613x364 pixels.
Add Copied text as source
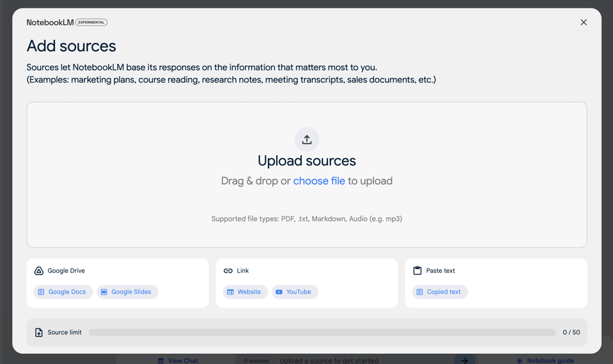tap(440, 292)
